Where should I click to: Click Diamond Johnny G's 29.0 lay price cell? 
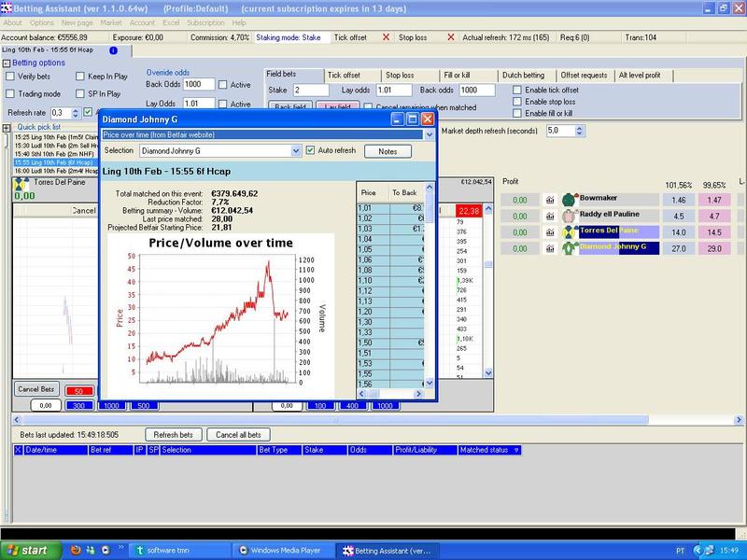coord(714,248)
